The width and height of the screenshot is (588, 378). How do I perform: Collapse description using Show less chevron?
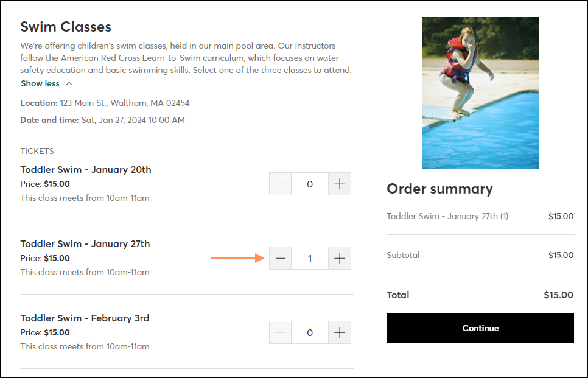coord(69,83)
